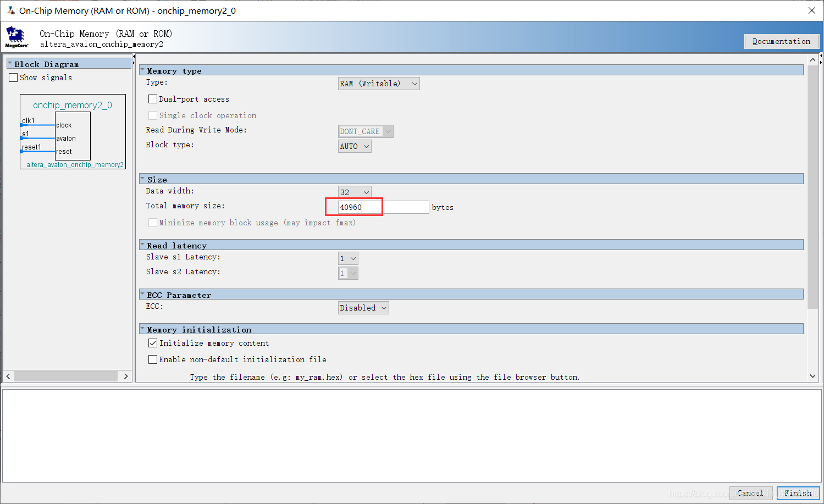Viewport: 824px width, 504px height.
Task: Collapse the Read latency section
Action: pos(142,245)
